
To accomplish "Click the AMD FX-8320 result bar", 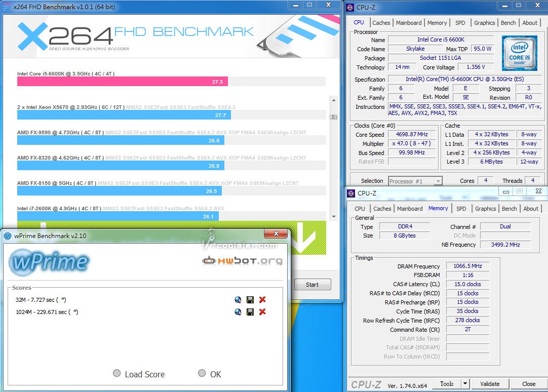I will pos(121,166).
